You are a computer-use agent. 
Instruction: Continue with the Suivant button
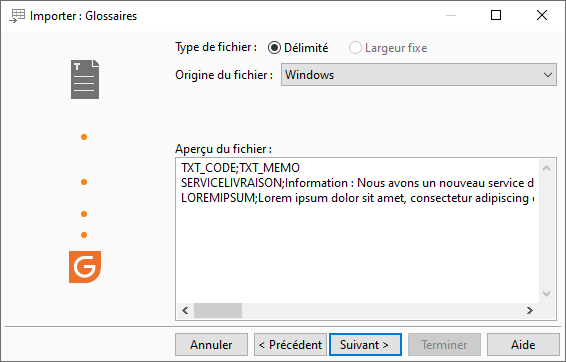pyautogui.click(x=365, y=345)
